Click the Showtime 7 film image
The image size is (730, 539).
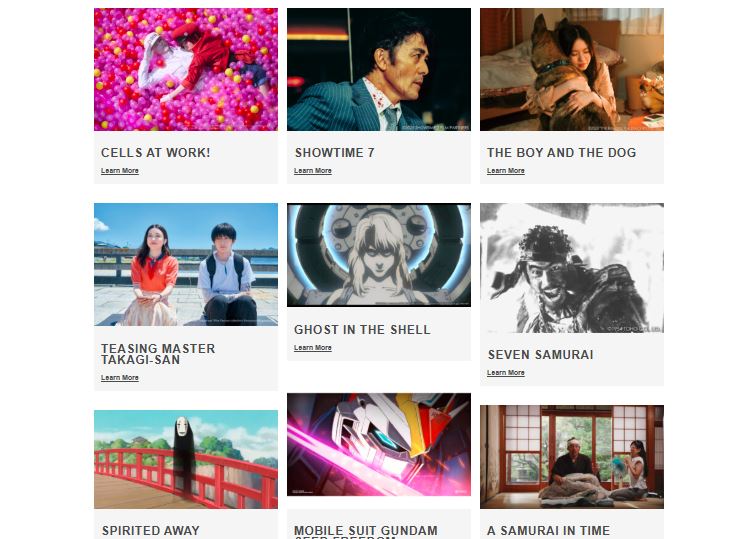point(379,69)
